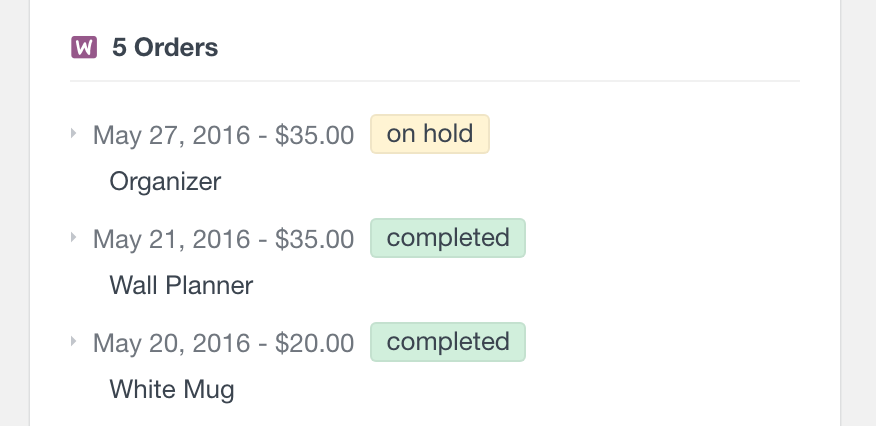The width and height of the screenshot is (876, 426).
Task: Click the WooCommerce W logo icon
Action: coord(84,47)
